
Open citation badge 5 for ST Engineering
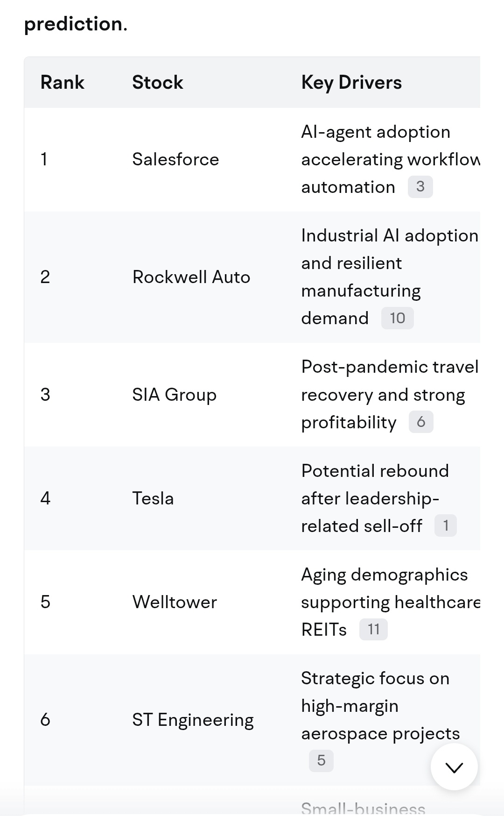pos(321,760)
